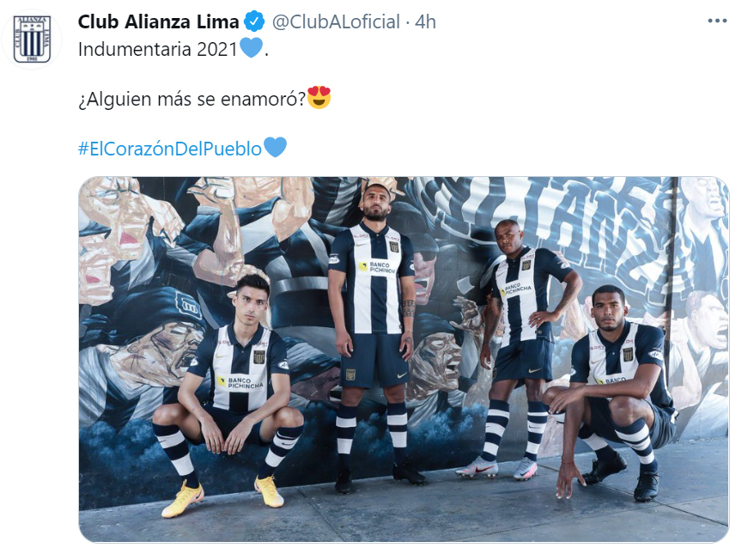Click the yellow football boots in photo

[222, 496]
